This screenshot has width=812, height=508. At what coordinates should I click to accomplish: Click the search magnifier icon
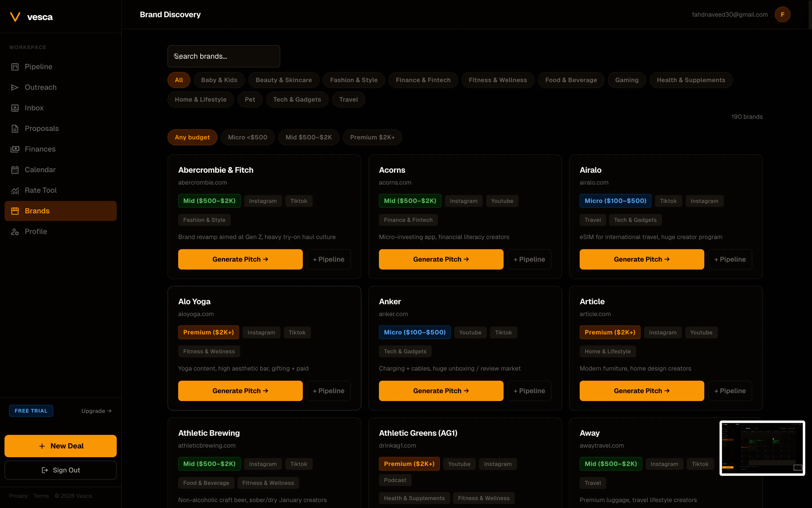click(176, 56)
